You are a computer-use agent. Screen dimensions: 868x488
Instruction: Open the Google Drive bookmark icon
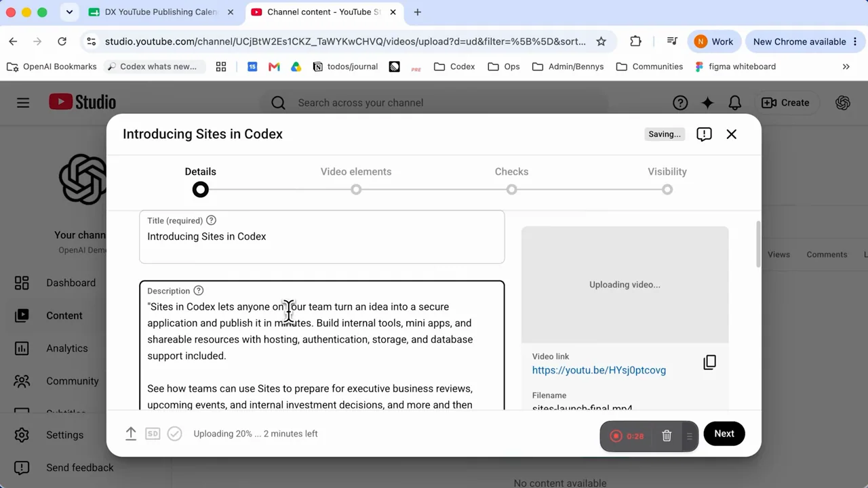tap(296, 66)
